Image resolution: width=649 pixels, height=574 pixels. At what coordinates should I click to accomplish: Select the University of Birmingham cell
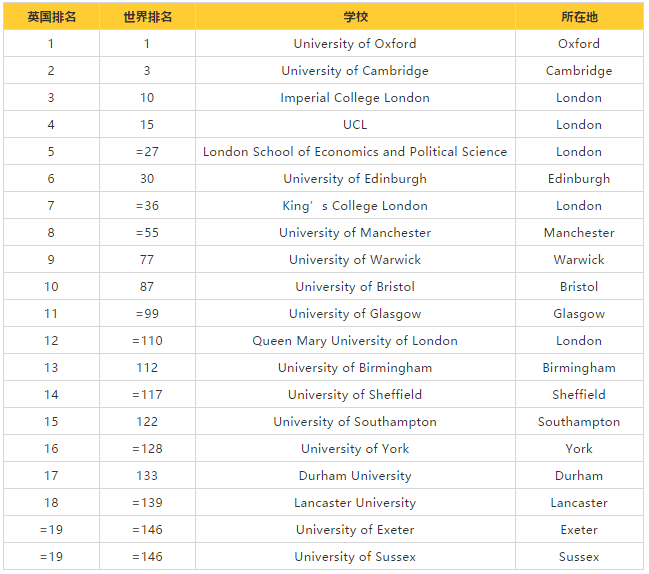[x=355, y=367]
